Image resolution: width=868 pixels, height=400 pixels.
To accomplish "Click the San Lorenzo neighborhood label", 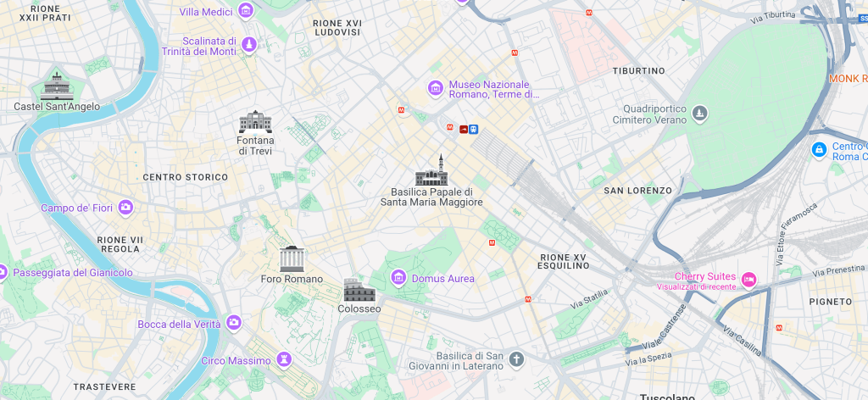I will point(637,191).
